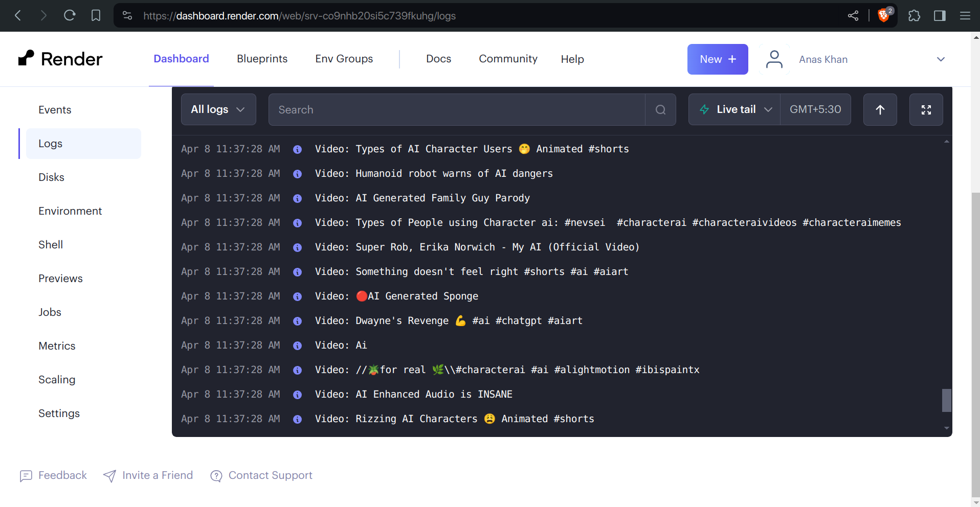
Task: Open site settings icon in address bar
Action: point(127,16)
